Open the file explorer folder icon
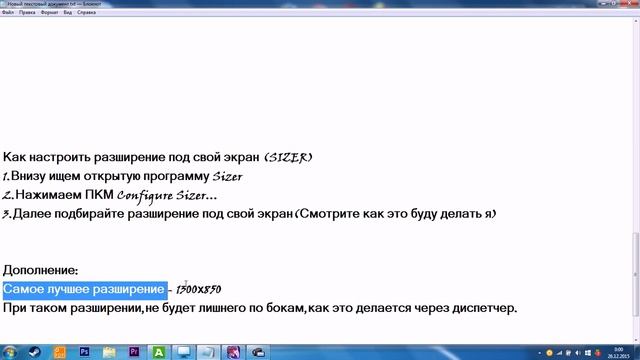The width and height of the screenshot is (640, 360). pyautogui.click(x=109, y=352)
